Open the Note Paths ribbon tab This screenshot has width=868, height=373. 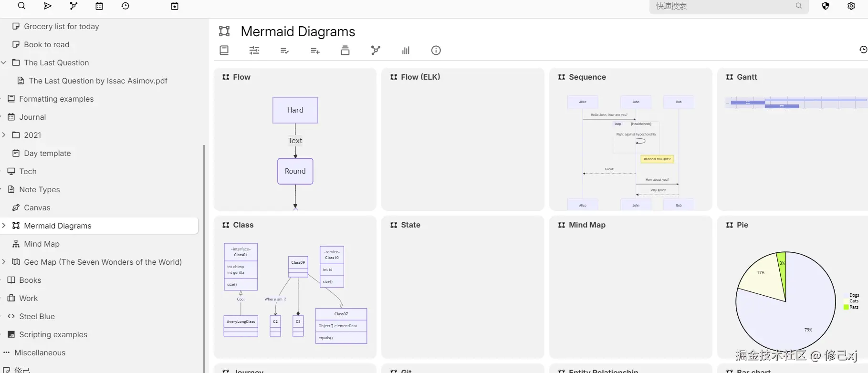point(345,50)
